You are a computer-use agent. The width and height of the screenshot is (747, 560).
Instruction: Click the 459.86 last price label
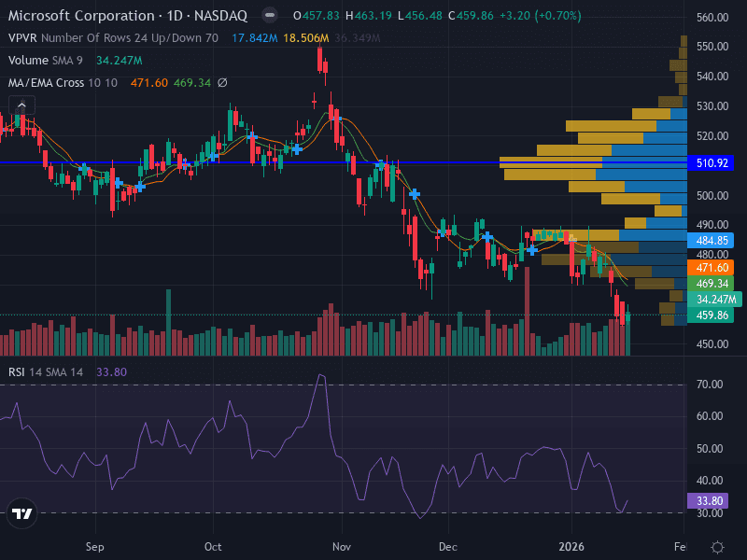pyautogui.click(x=712, y=315)
